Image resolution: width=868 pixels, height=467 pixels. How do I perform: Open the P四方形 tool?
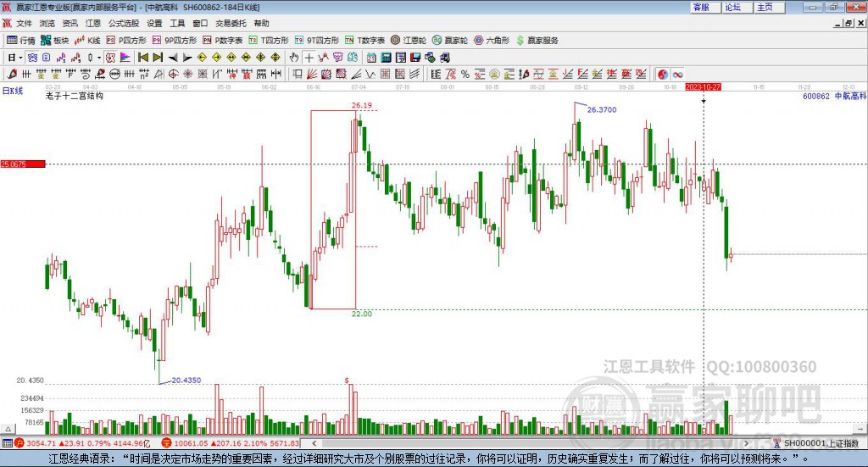[x=126, y=41]
